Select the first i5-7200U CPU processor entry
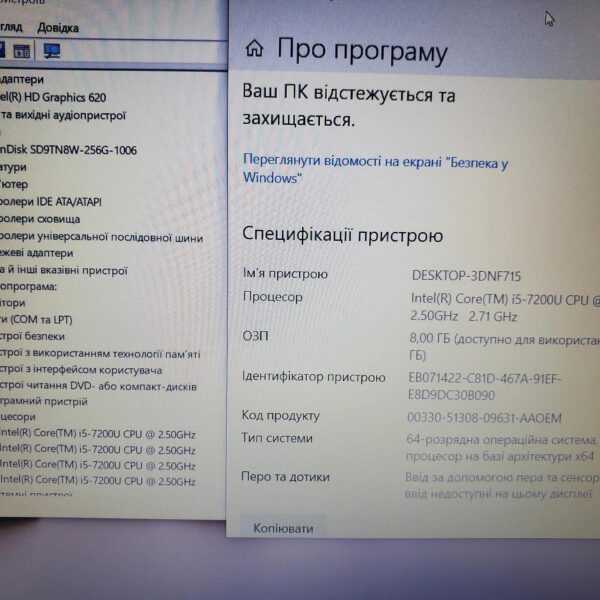Screen dimensions: 600x600 (x=98, y=434)
